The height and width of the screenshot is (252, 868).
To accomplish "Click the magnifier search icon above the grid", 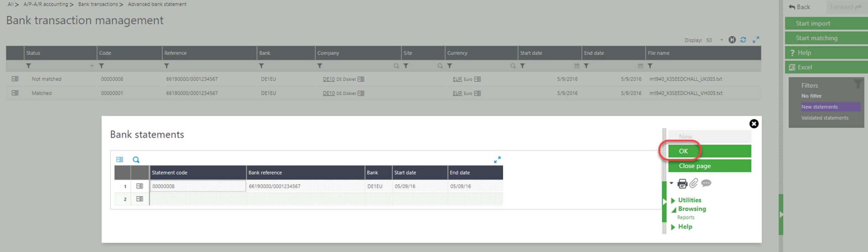I will tap(136, 160).
